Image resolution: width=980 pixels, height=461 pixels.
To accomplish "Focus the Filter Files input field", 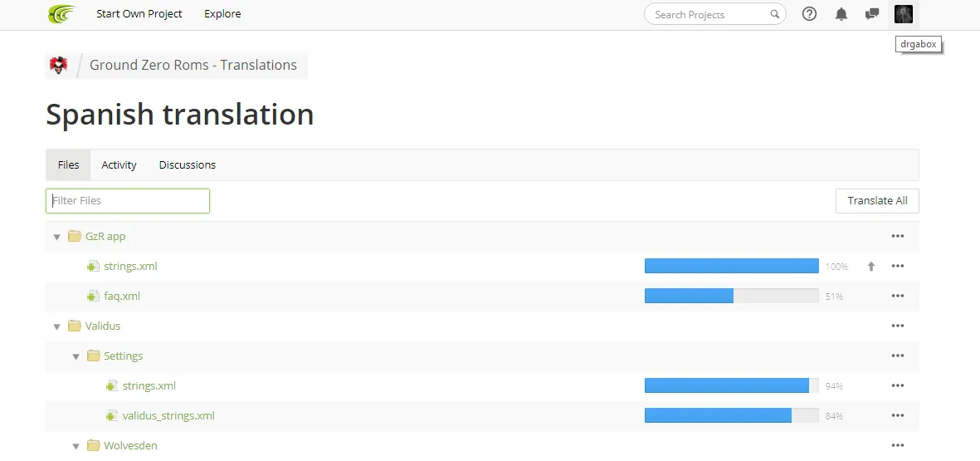I will 128,201.
